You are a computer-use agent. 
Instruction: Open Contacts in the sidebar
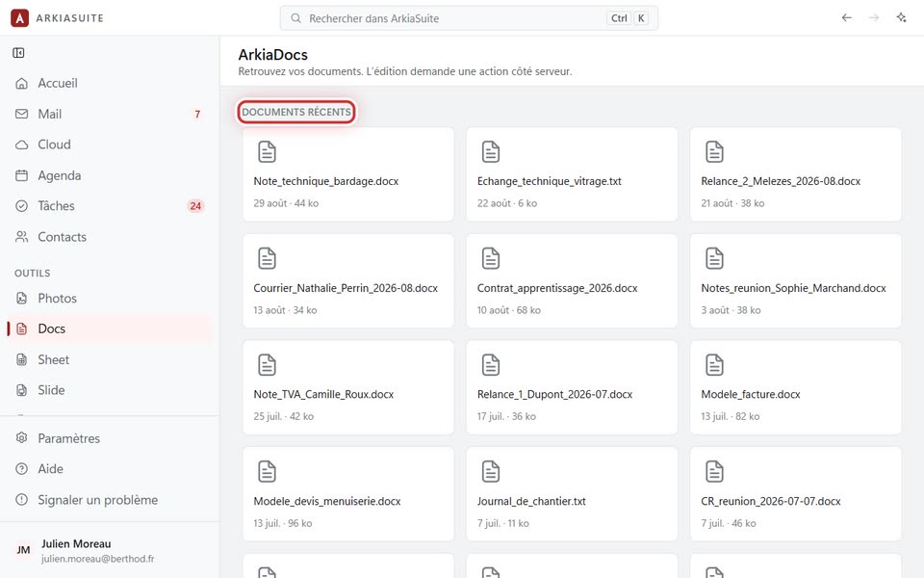tap(110, 237)
